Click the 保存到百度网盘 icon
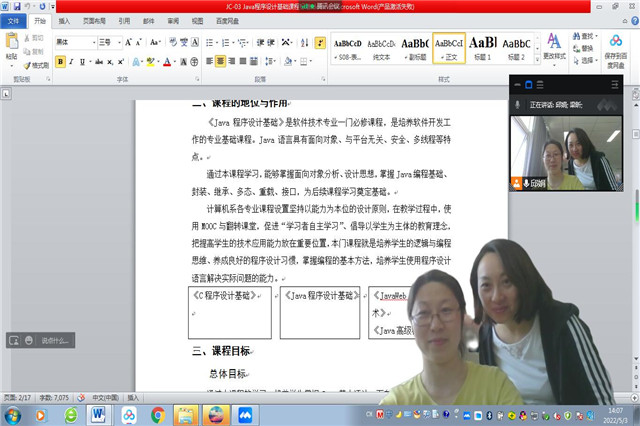The height and width of the screenshot is (426, 640). tap(616, 48)
